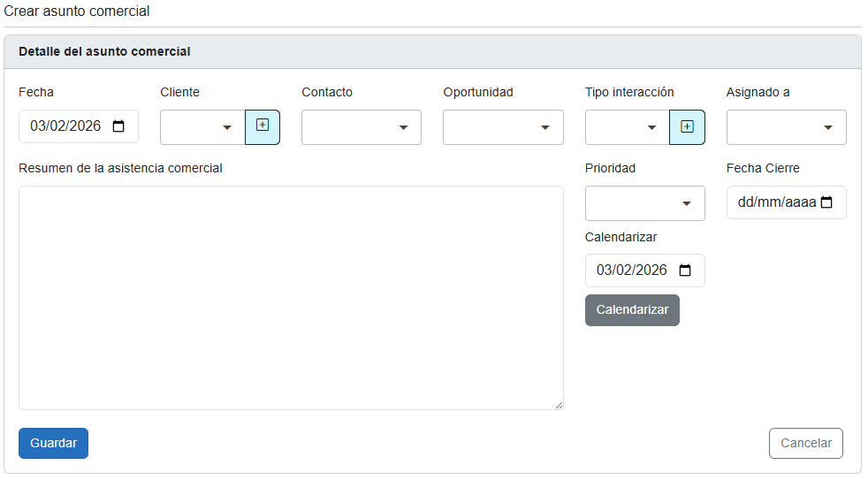Open calendar picker icon in Fecha Cierre
Screen dimensions: 868x480
click(x=826, y=202)
